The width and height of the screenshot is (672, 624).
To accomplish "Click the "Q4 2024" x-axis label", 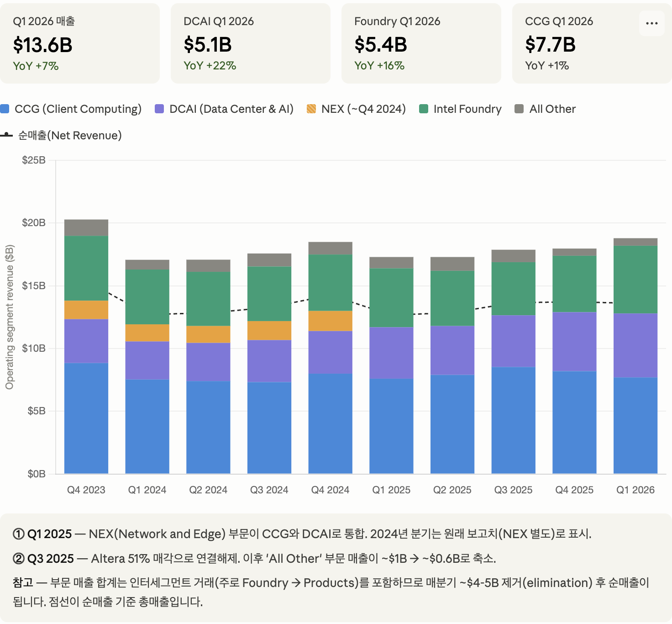I will click(331, 490).
